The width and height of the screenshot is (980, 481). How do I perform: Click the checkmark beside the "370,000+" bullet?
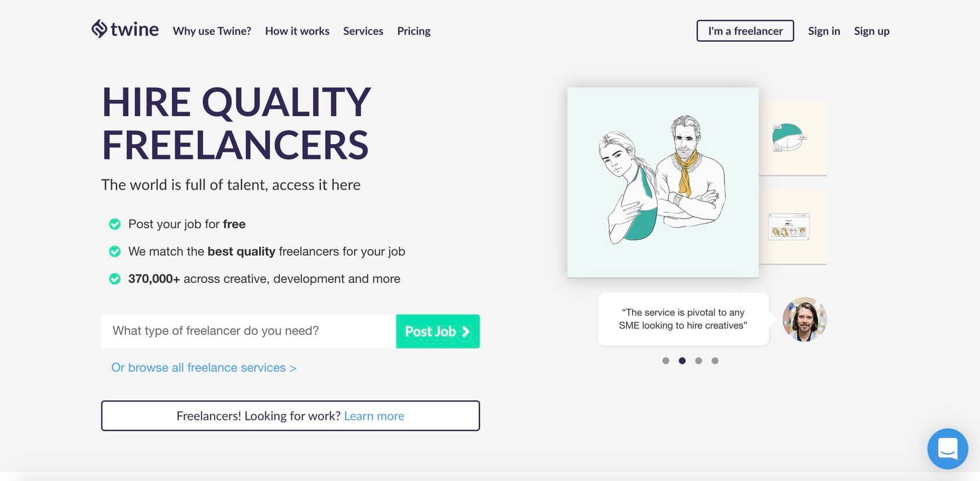115,278
